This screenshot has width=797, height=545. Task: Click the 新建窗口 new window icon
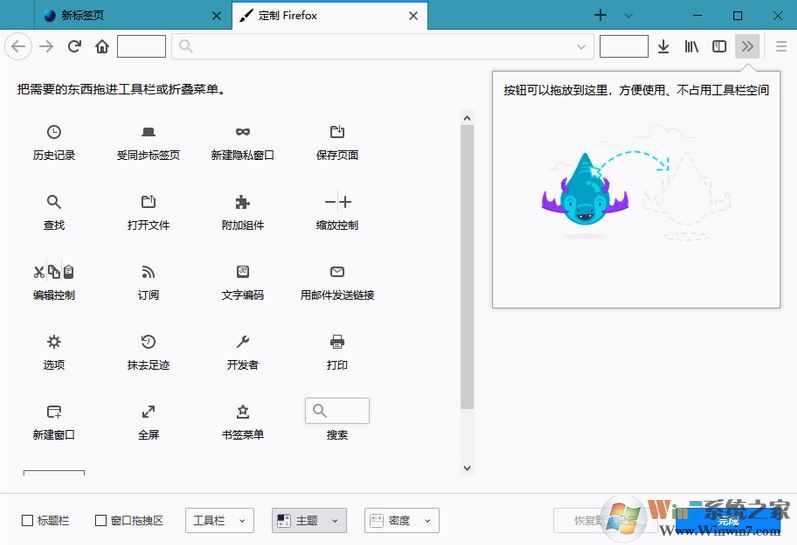pos(54,411)
